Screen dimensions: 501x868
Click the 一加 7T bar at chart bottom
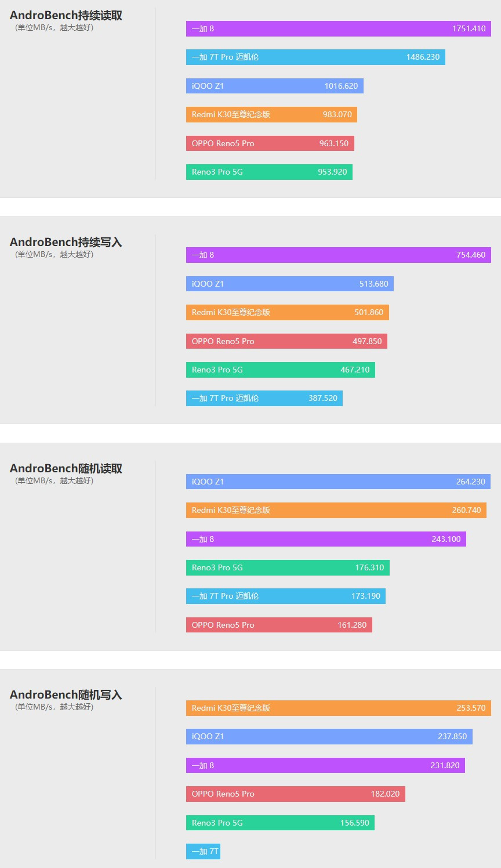click(x=203, y=851)
